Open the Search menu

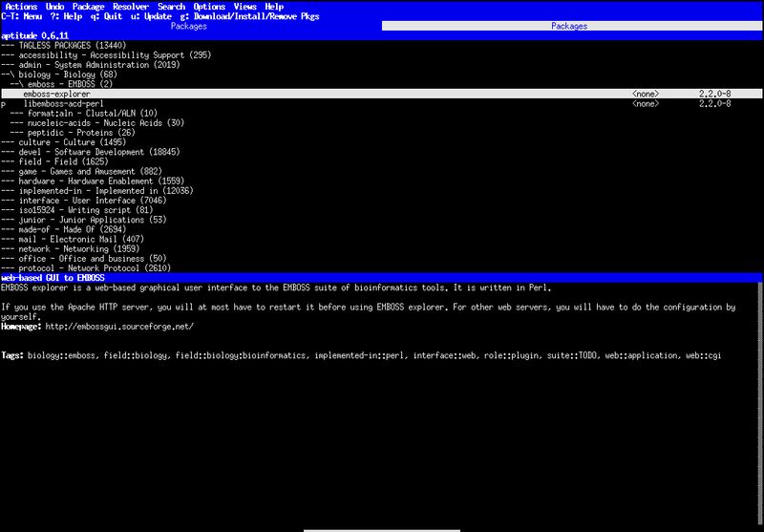coord(172,7)
